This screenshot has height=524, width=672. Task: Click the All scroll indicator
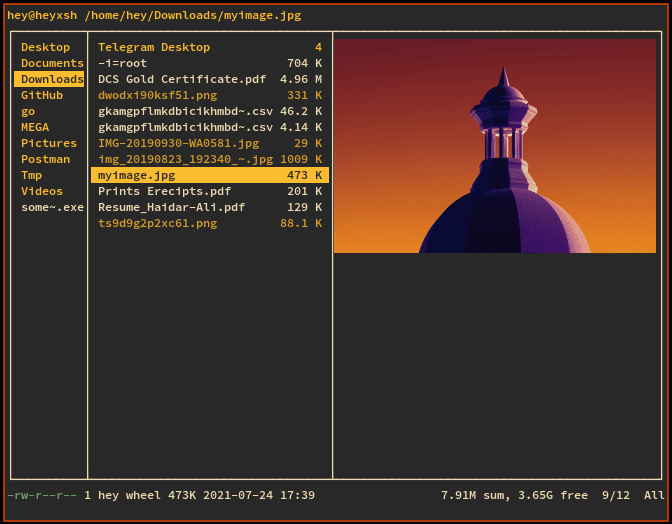654,495
